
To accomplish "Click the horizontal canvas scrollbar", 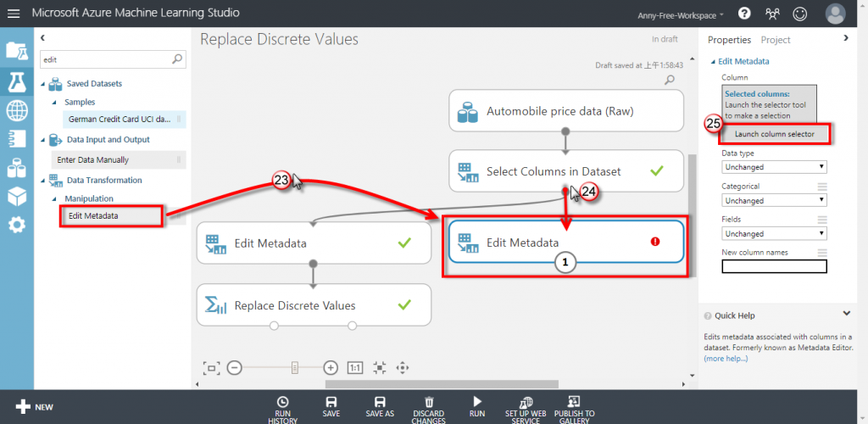I will pos(442,383).
